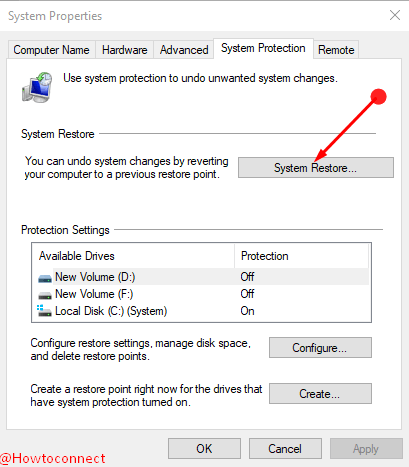This screenshot has width=409, height=467.
Task: Go to the Advanced tab
Action: point(184,50)
